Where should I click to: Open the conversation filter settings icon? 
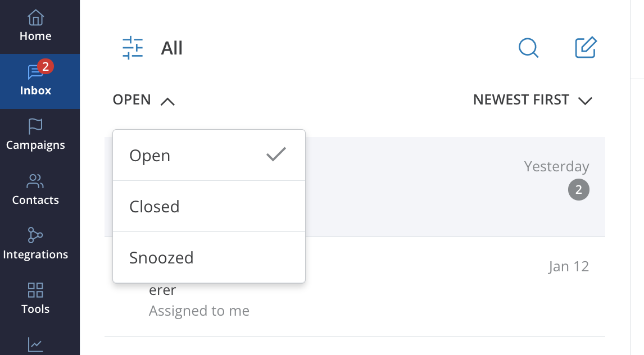[x=133, y=48]
